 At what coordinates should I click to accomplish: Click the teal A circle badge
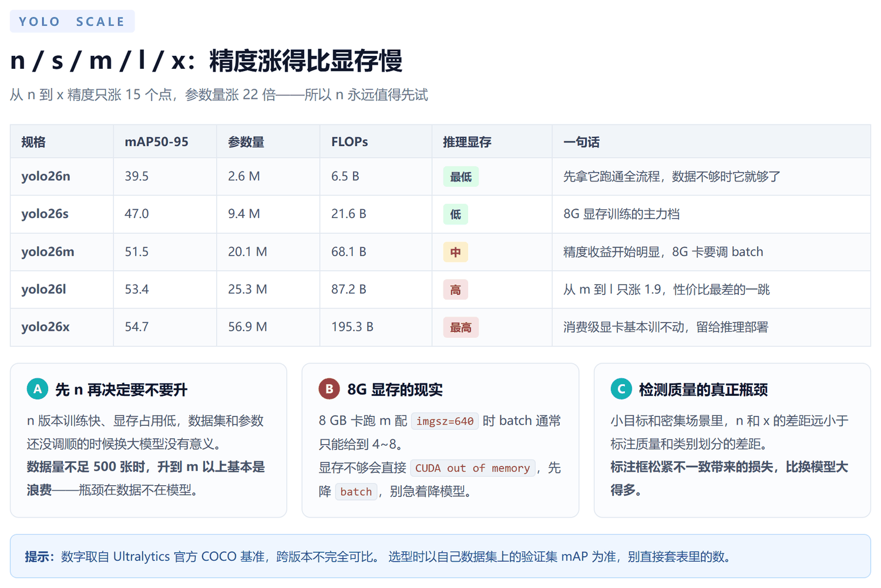point(38,389)
